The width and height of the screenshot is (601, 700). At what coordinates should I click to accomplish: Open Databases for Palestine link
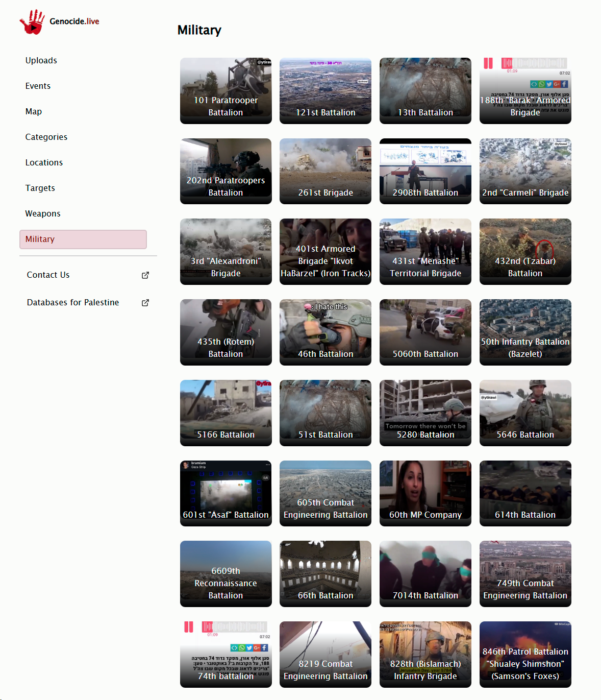(73, 302)
